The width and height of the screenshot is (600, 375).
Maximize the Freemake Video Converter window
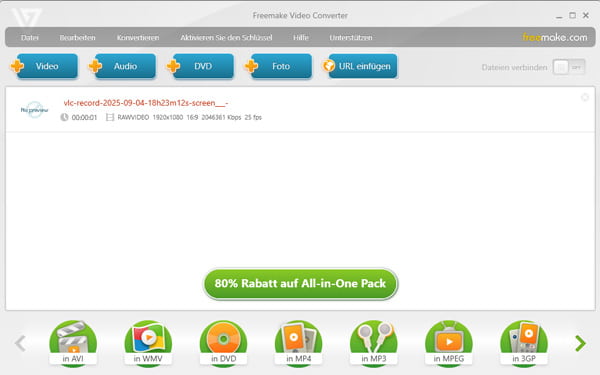[x=572, y=15]
